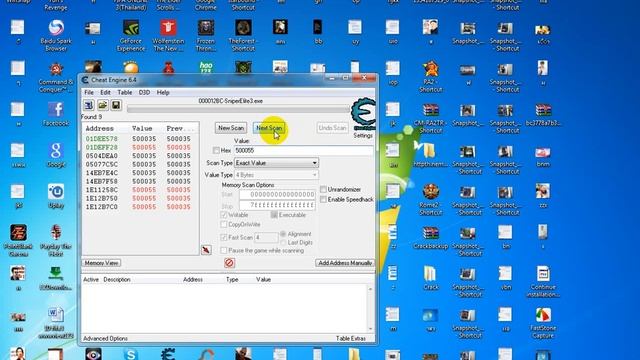640x360 pixels.
Task: Click the Stop address field
Action: pyautogui.click(x=277, y=205)
